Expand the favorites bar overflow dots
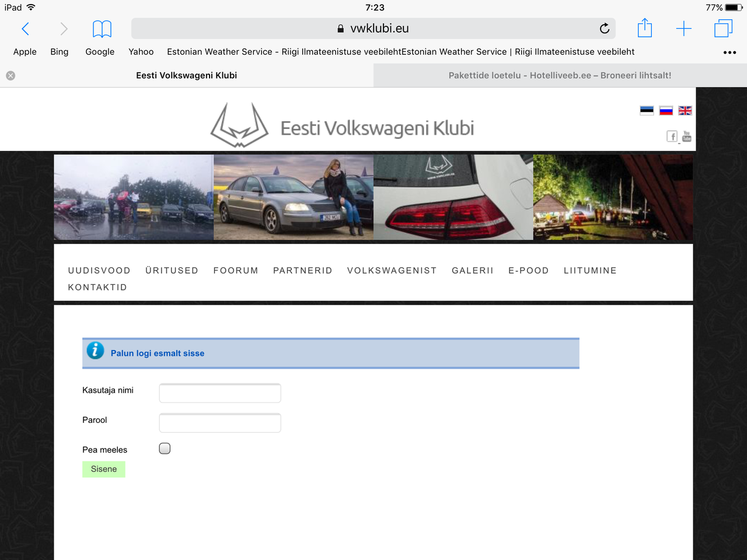 (x=729, y=52)
